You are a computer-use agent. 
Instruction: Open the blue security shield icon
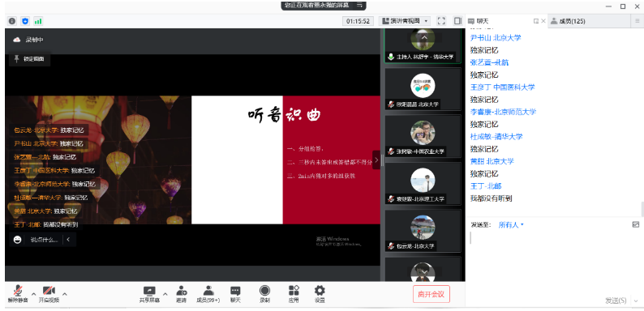(x=25, y=21)
